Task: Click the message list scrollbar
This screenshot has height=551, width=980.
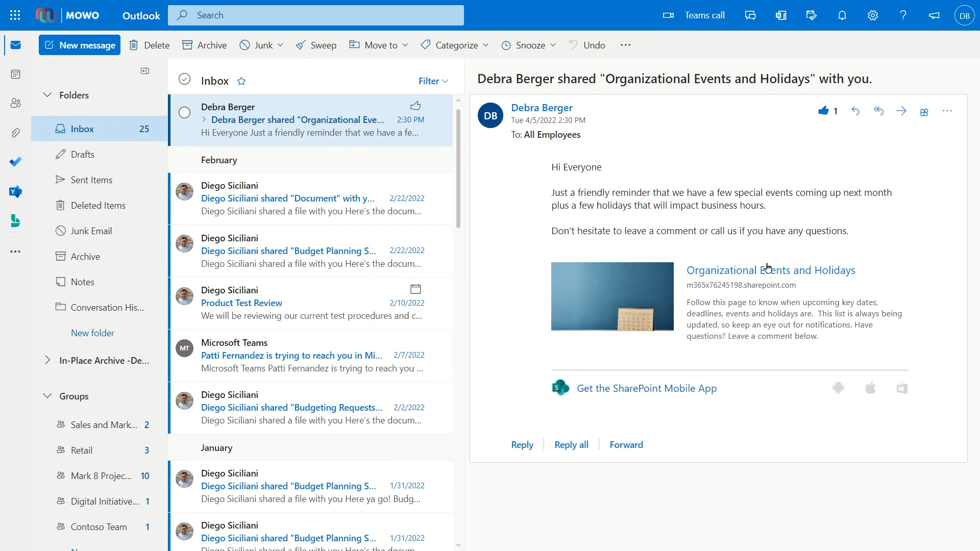Action: coord(458,168)
